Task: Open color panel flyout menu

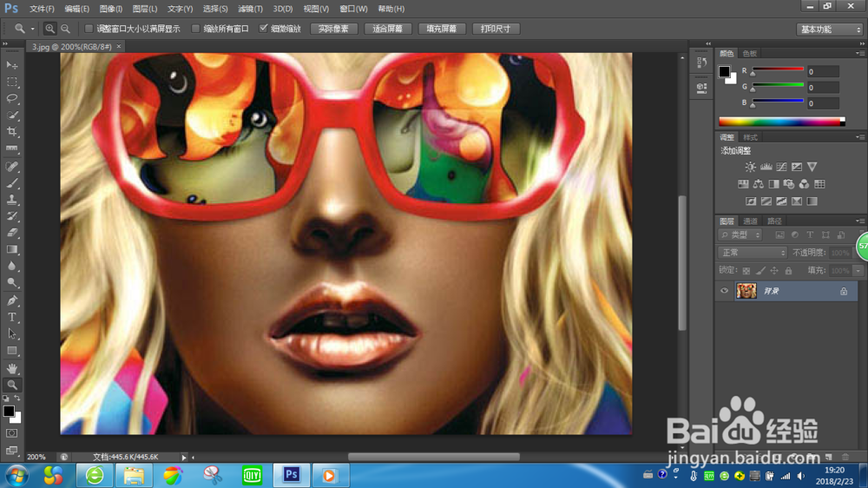Action: click(859, 53)
